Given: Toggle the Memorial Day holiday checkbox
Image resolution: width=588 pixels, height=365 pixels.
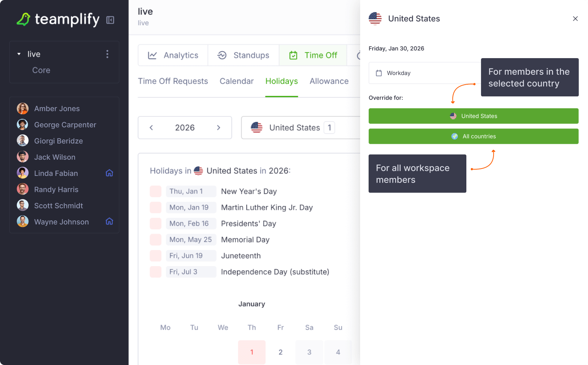Looking at the screenshot, I should [x=155, y=240].
